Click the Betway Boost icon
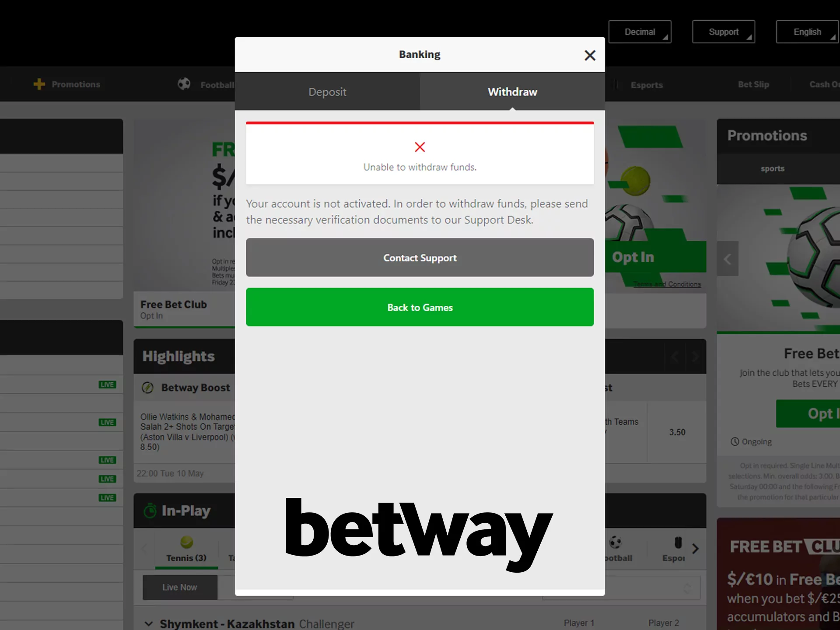 click(149, 387)
